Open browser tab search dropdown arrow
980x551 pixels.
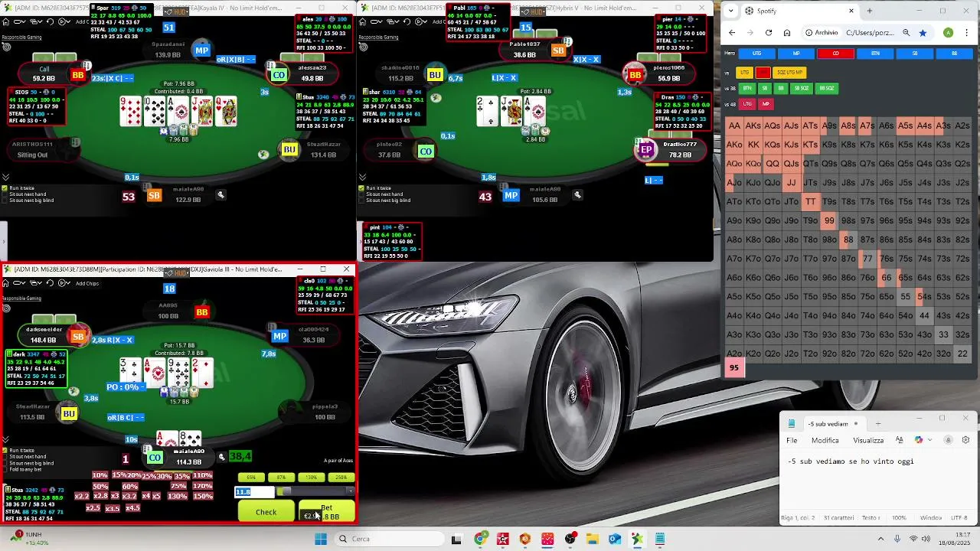(731, 11)
